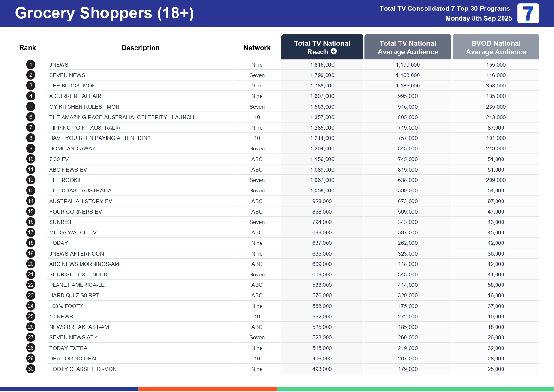Click the Rank column heading
This screenshot has width=554, height=392.
click(x=27, y=48)
